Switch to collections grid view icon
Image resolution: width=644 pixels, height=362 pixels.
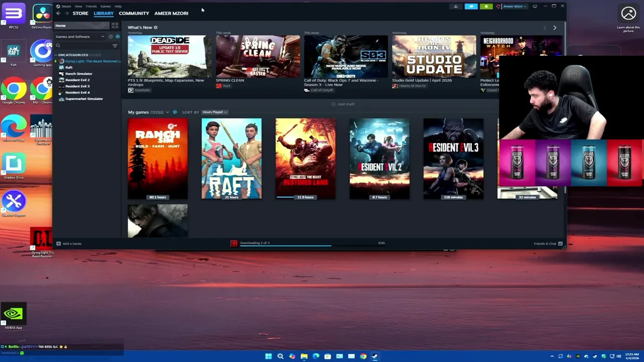[115, 26]
